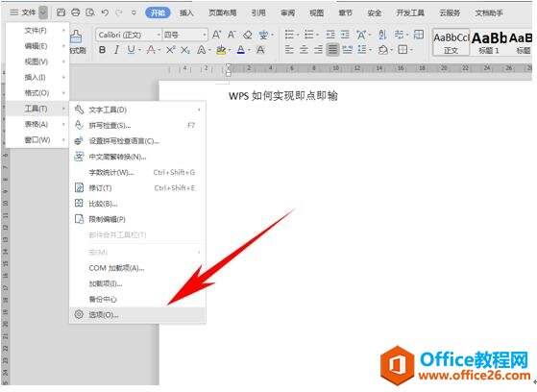Toggle Italic formatting button

point(116,50)
